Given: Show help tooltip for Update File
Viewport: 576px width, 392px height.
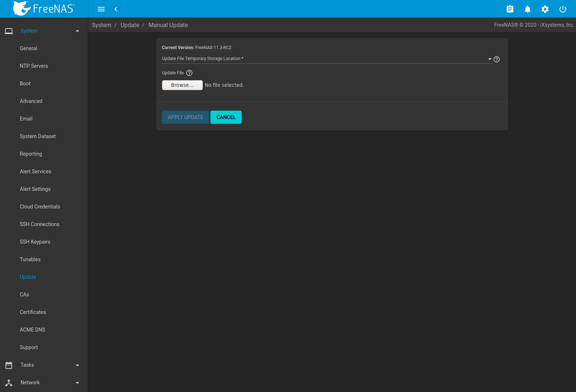Looking at the screenshot, I should click(189, 73).
